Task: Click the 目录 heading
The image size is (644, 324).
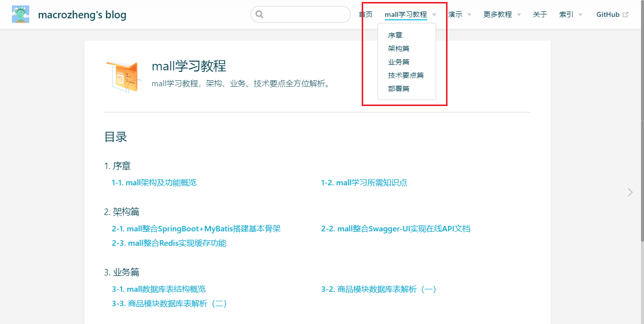Action: [116, 137]
